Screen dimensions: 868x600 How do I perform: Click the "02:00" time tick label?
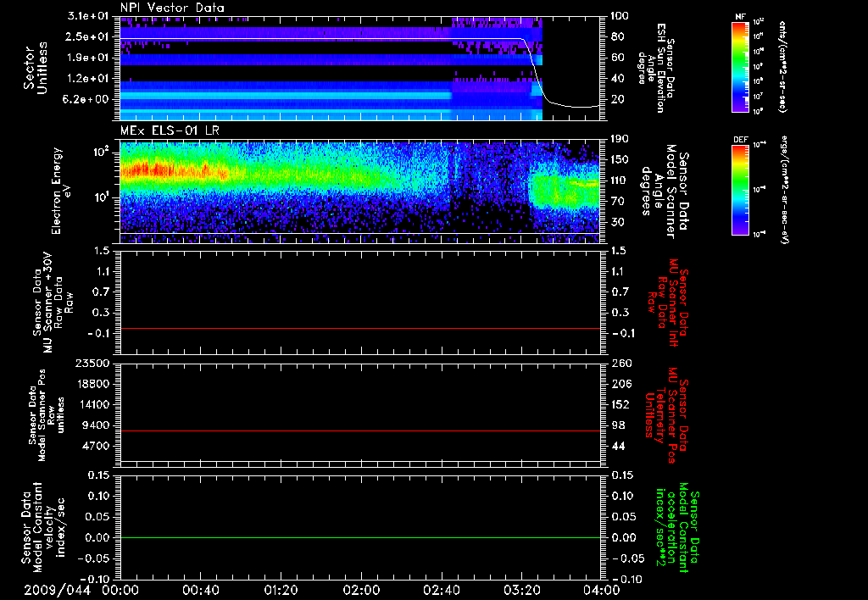pyautogui.click(x=361, y=590)
